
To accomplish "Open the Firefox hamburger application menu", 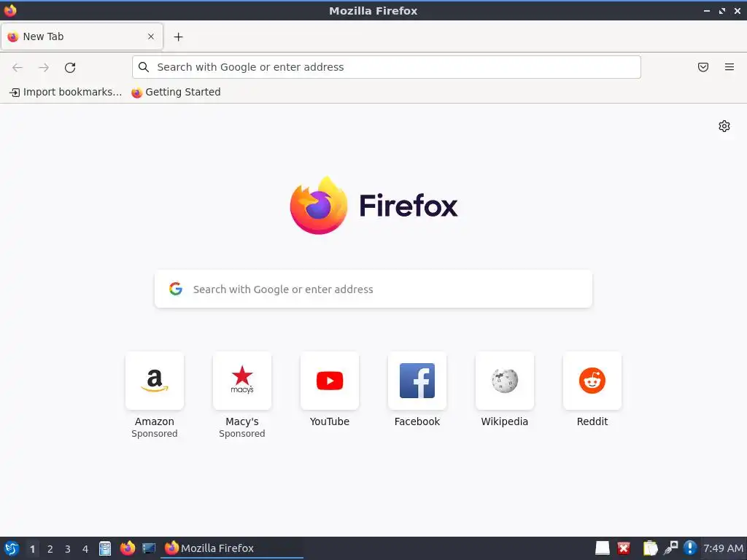I will [x=729, y=67].
